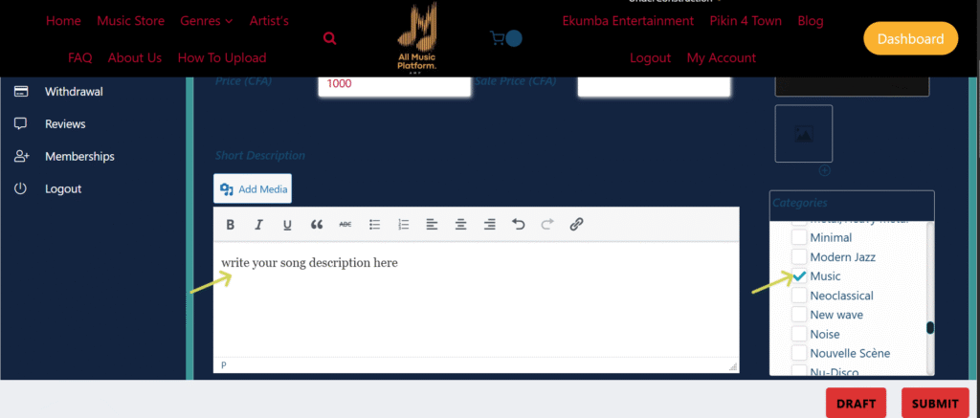The height and width of the screenshot is (418, 980).
Task: Insert blockquote in description editor
Action: click(x=317, y=225)
